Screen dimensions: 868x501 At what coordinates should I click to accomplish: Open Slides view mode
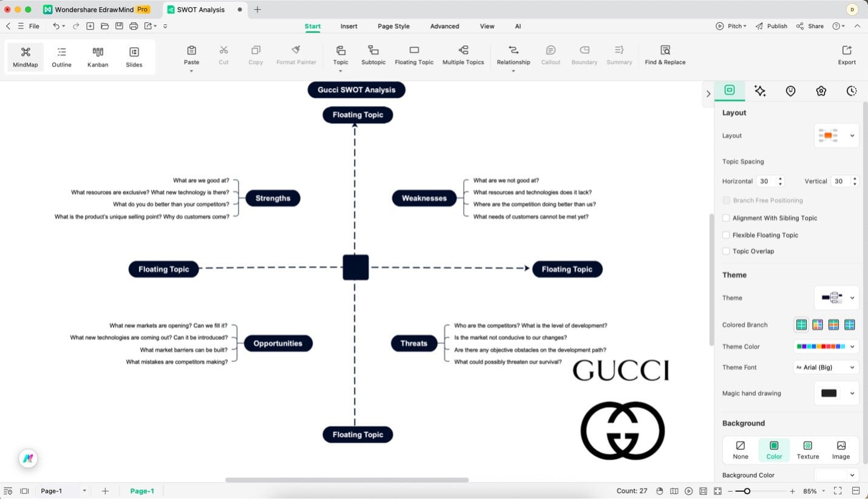point(134,57)
